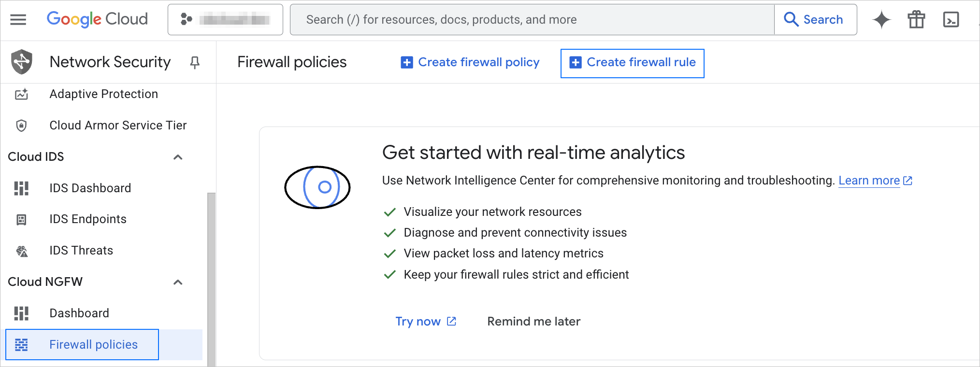Collapse the Cloud NGFW section
The image size is (980, 367).
178,282
